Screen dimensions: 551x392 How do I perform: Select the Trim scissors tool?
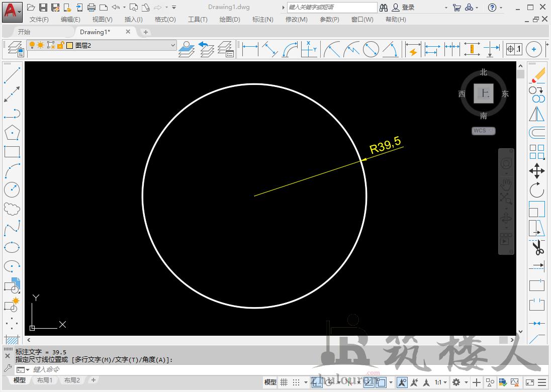[x=537, y=248]
